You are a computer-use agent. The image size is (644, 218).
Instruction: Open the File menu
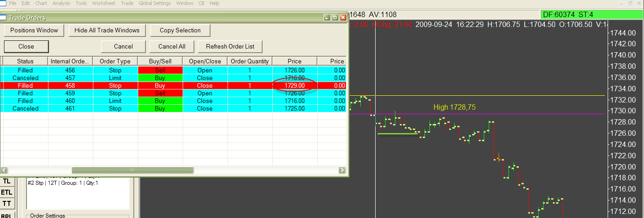pos(13,3)
